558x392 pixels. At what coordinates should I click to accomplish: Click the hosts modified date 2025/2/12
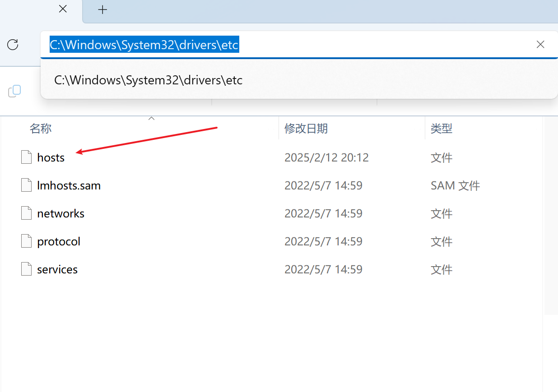(326, 157)
